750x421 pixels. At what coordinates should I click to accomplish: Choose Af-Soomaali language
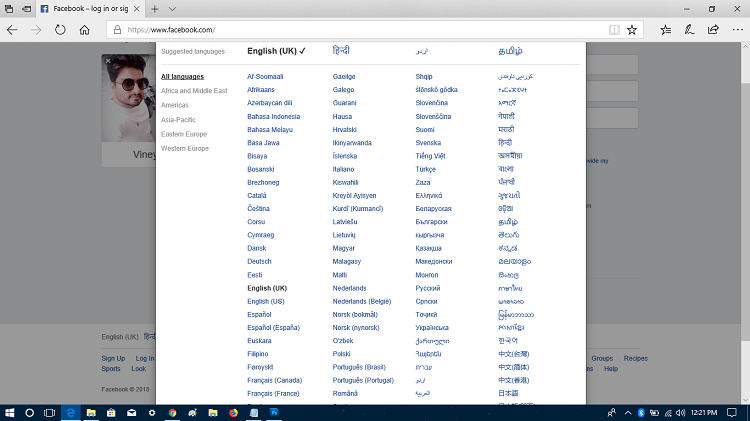pyautogui.click(x=265, y=77)
